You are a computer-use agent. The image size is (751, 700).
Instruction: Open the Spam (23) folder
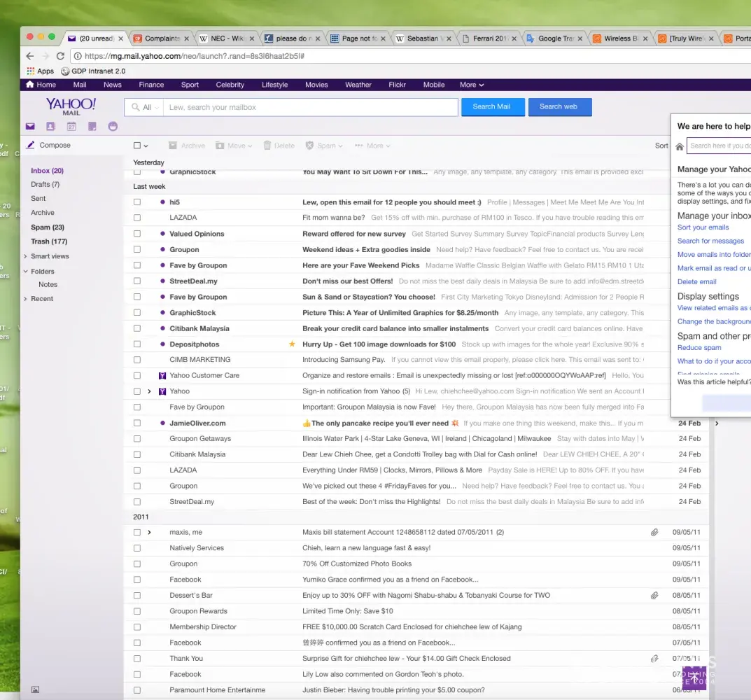tap(48, 227)
